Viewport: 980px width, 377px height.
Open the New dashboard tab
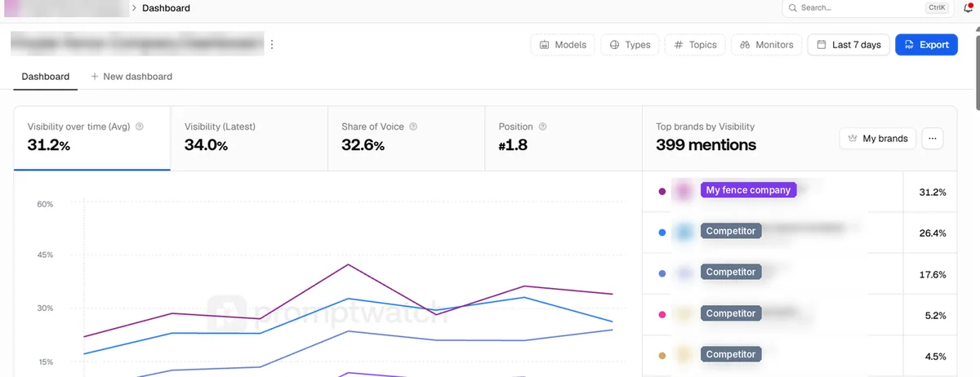click(131, 76)
